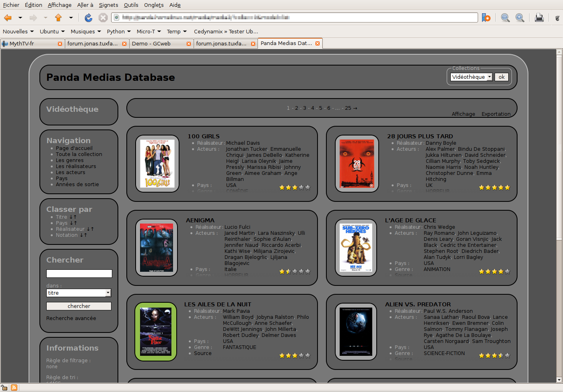Toggle sort arrows next to Notation
The height and width of the screenshot is (392, 563).
[83, 235]
